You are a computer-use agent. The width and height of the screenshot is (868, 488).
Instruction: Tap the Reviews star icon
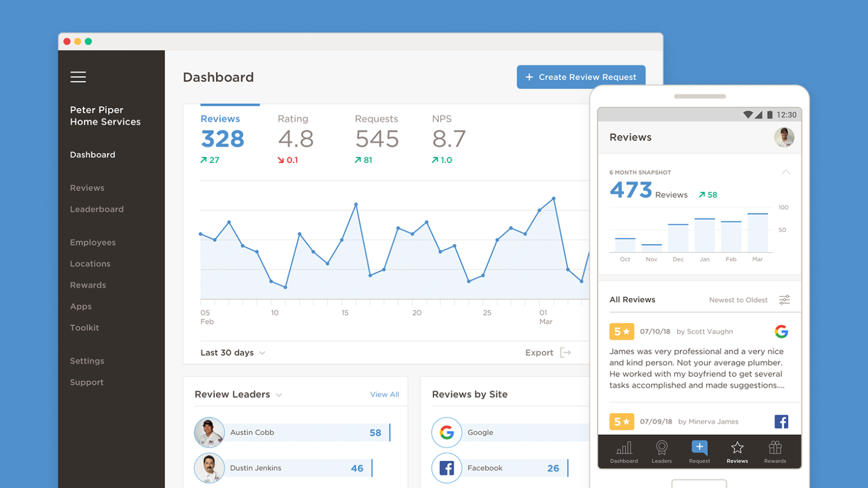click(x=737, y=448)
